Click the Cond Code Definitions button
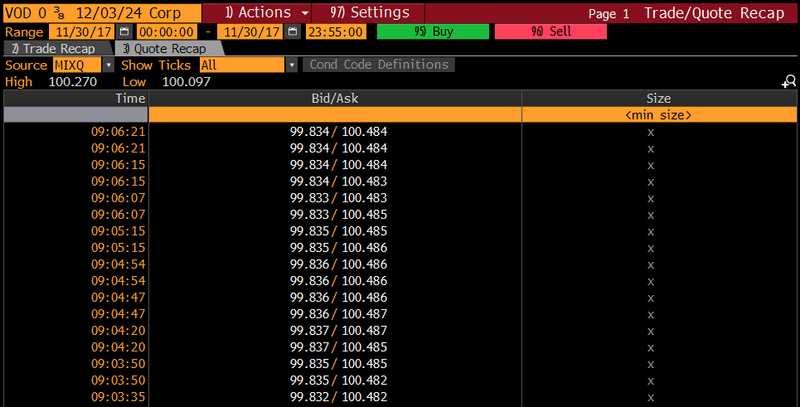 coord(380,65)
